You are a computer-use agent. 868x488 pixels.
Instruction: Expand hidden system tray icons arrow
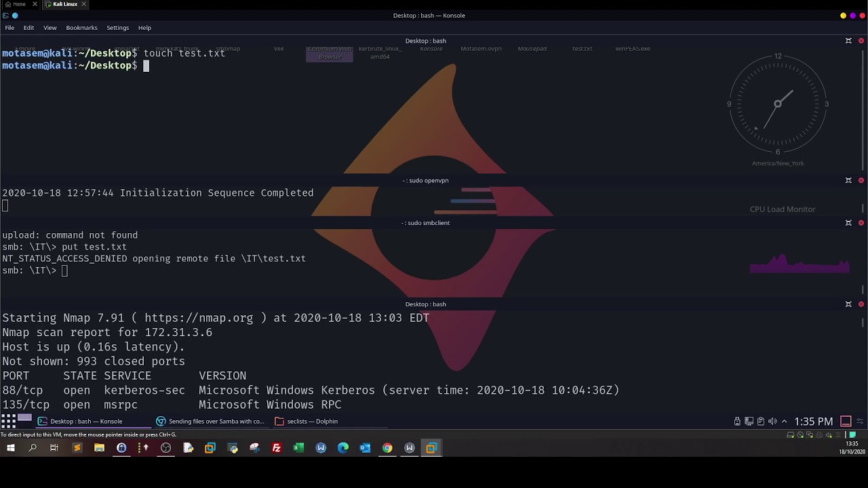785,421
